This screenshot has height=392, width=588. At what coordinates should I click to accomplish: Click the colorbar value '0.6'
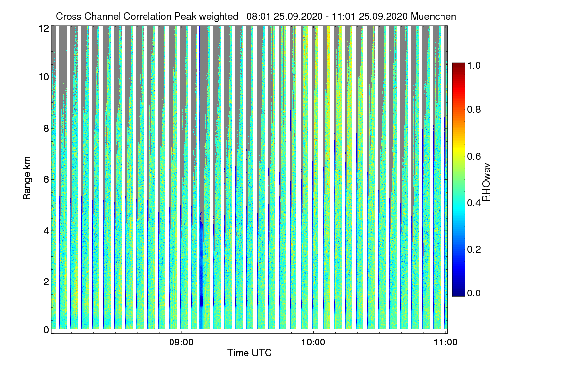(x=475, y=156)
